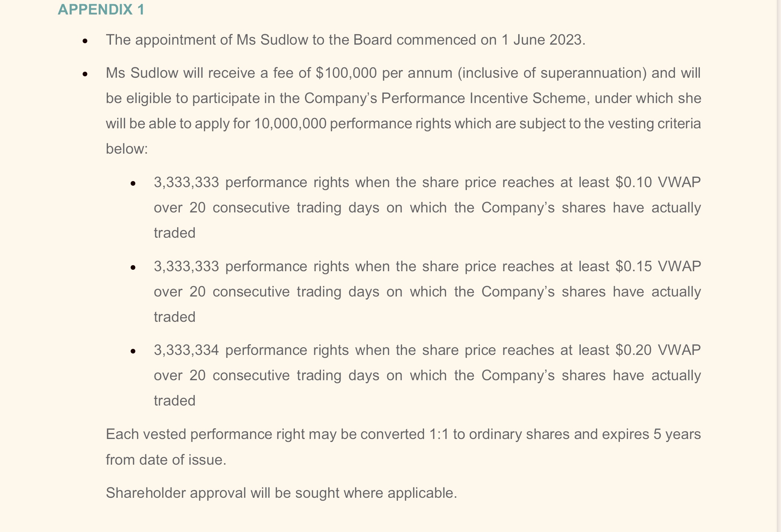Click the APPENDIX 1 heading
The height and width of the screenshot is (532, 781).
point(101,10)
